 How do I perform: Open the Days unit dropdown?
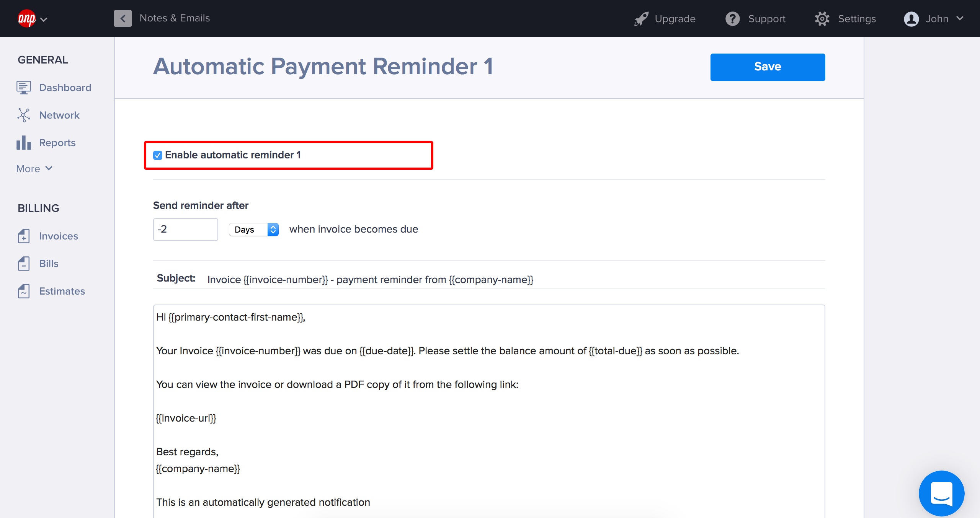pyautogui.click(x=254, y=230)
